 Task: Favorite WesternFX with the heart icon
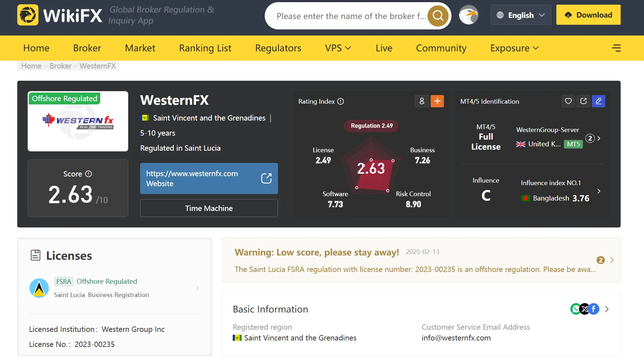point(568,101)
